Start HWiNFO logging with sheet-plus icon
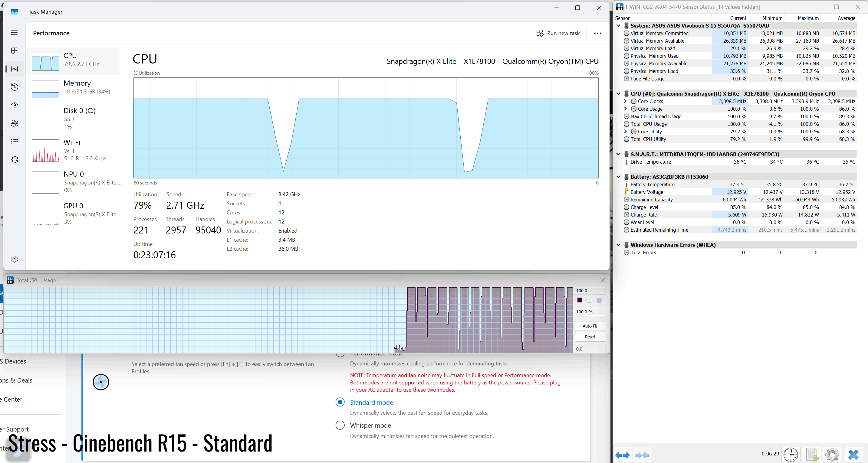 click(811, 455)
